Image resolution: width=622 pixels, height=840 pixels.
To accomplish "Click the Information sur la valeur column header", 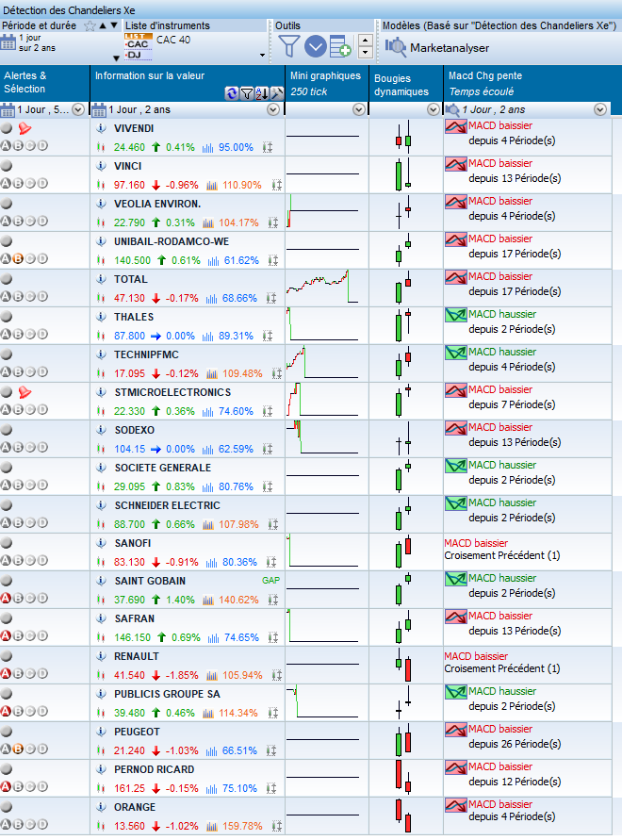I will (x=187, y=83).
